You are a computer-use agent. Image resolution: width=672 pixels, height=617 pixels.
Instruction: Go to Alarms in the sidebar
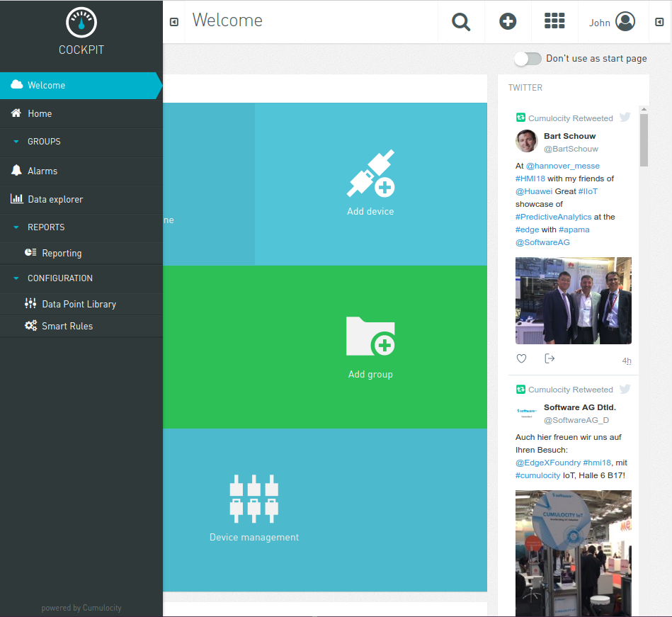pos(42,171)
